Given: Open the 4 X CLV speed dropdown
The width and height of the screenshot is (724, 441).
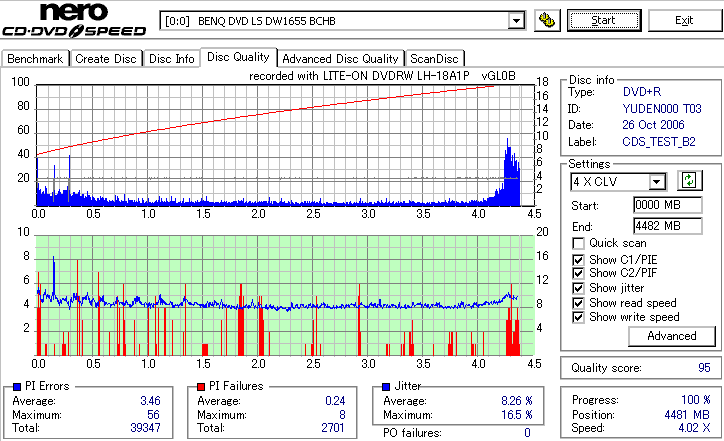Looking at the screenshot, I should (656, 181).
